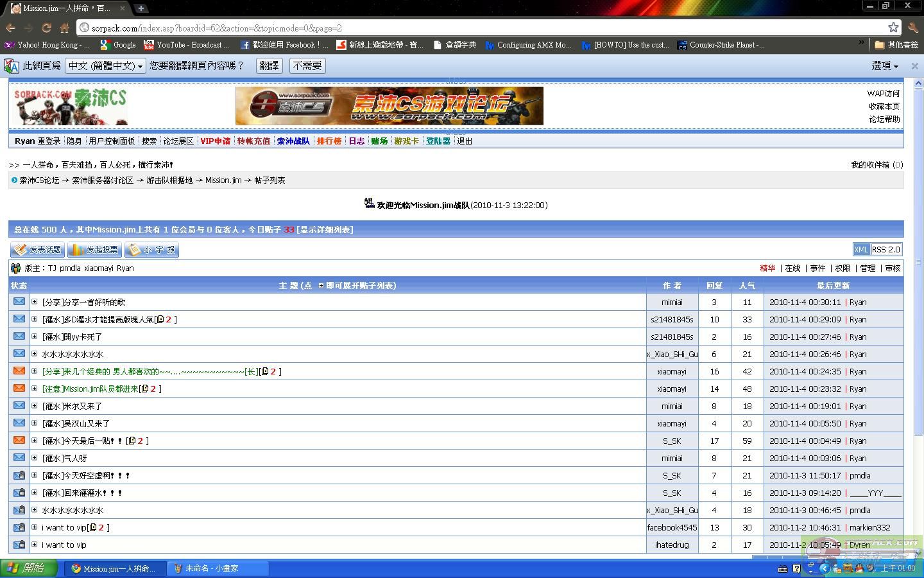Click the Windows 開始 Start button
924x578 pixels.
(26, 568)
